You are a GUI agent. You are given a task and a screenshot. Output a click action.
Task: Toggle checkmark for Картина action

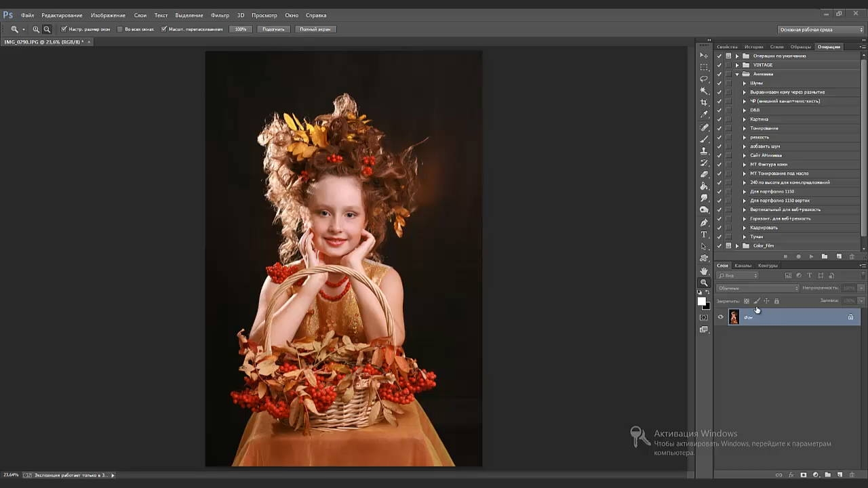719,119
